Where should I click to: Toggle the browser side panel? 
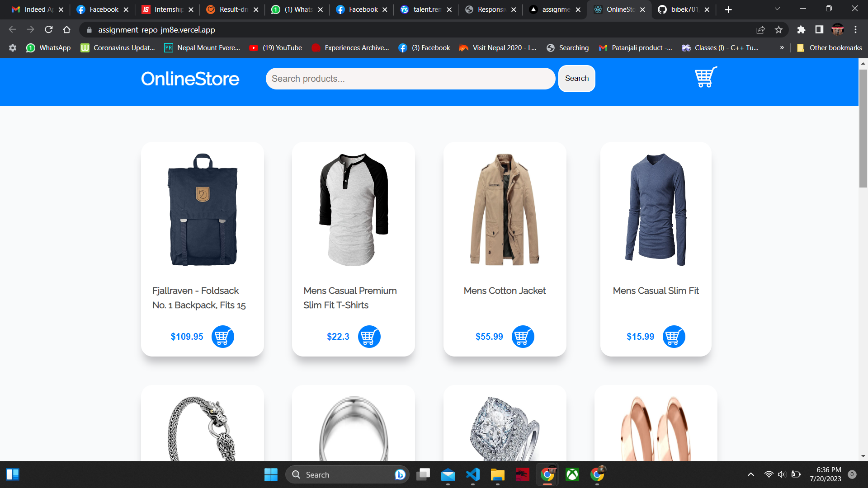[819, 30]
